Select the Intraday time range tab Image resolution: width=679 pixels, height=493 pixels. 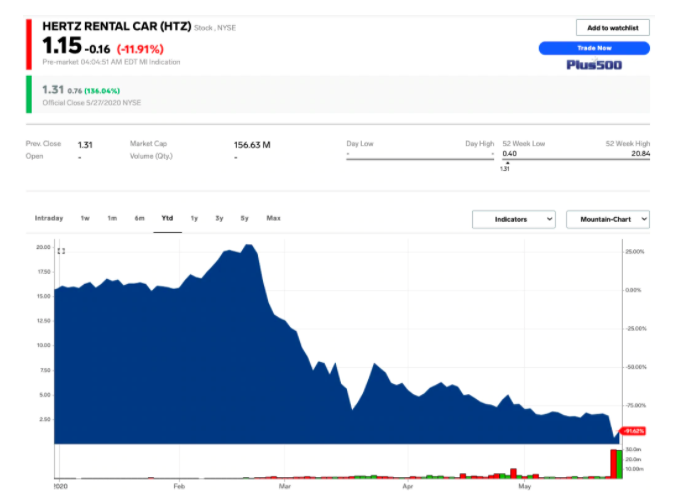tap(49, 218)
